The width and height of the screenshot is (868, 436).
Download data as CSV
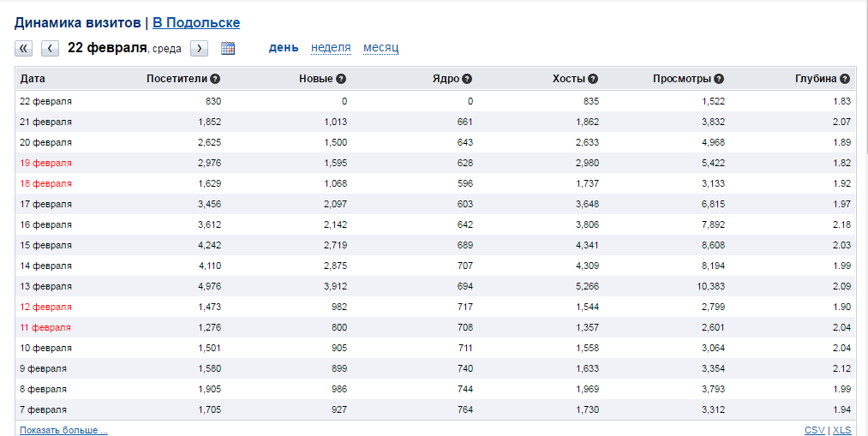pyautogui.click(x=814, y=430)
